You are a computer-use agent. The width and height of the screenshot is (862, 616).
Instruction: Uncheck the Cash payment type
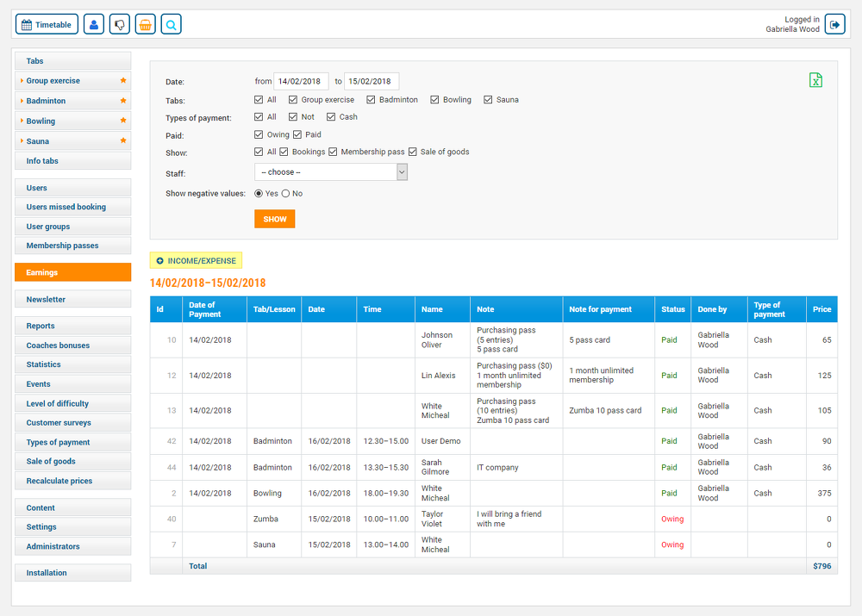(x=331, y=116)
